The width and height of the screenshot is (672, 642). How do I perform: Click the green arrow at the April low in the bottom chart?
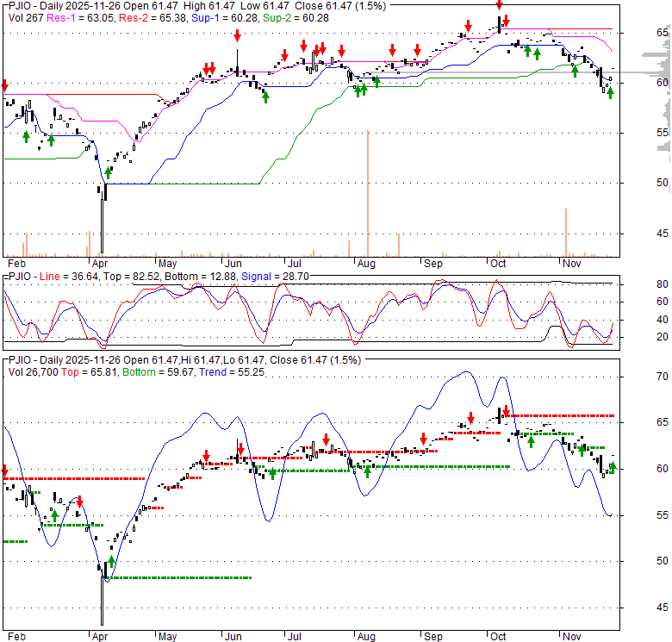111,562
